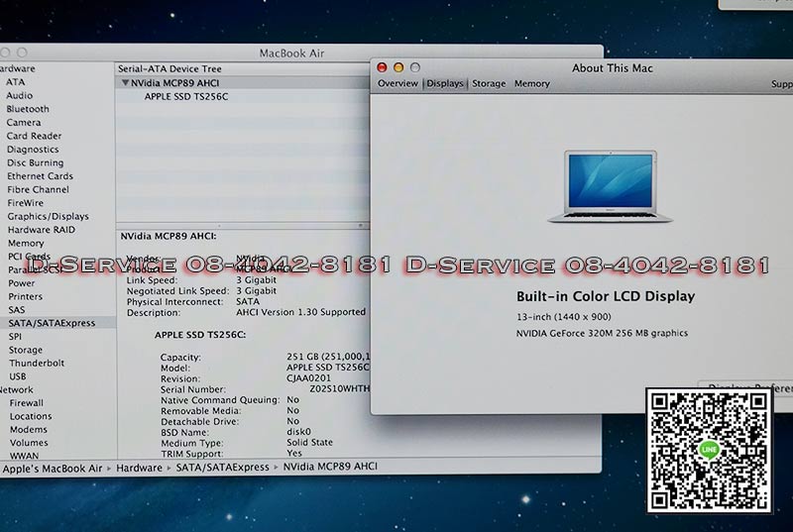Select Power in the sidebar
The height and width of the screenshot is (532, 793).
coord(21,283)
